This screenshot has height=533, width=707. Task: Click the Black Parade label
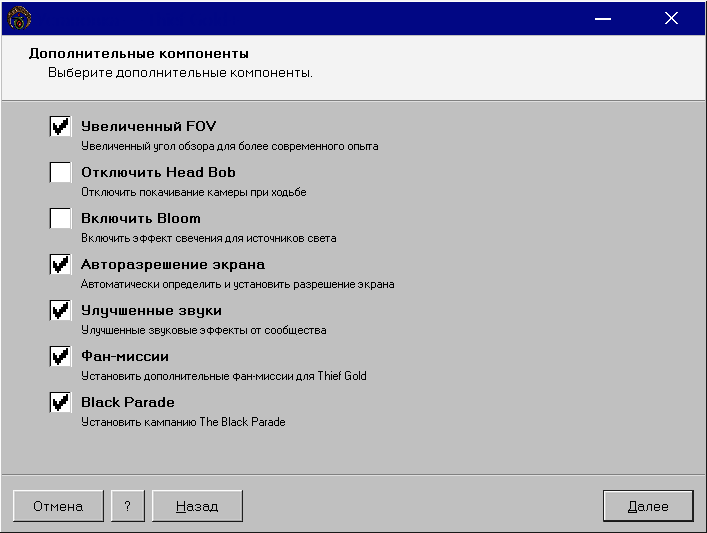(x=128, y=402)
